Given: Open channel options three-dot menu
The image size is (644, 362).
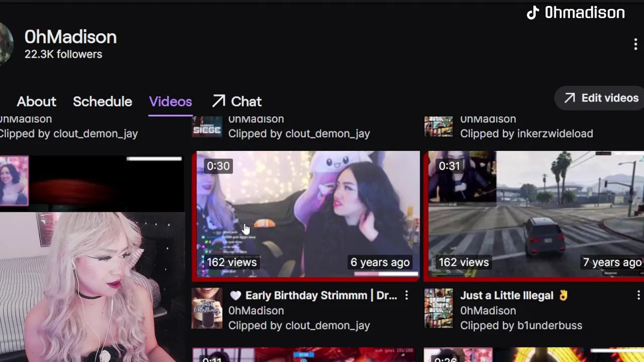Looking at the screenshot, I should [635, 44].
